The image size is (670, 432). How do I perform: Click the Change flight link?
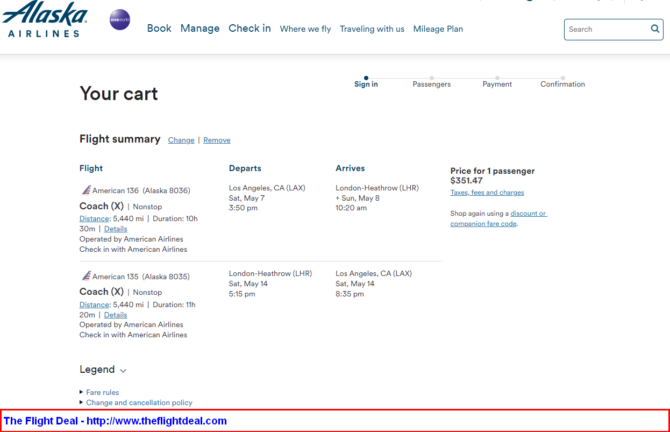181,140
